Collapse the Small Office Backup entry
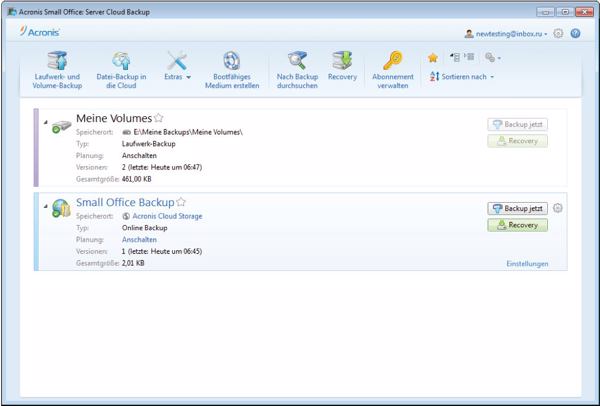 [x=46, y=206]
